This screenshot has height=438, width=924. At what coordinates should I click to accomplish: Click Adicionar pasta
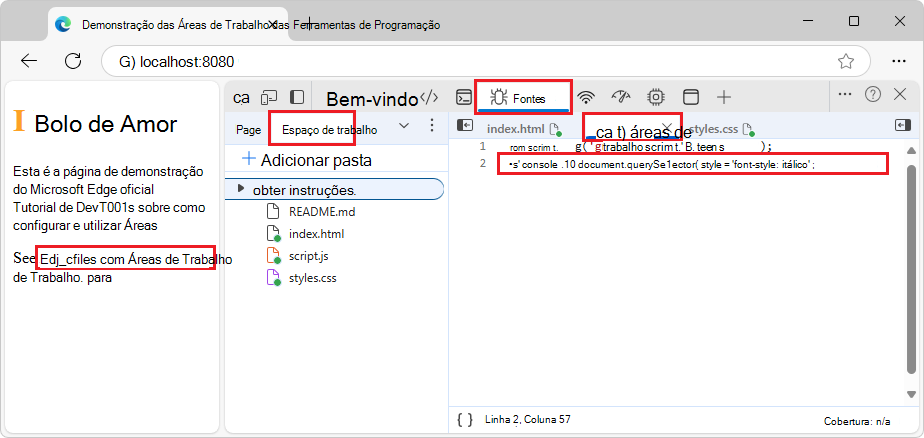point(307,160)
